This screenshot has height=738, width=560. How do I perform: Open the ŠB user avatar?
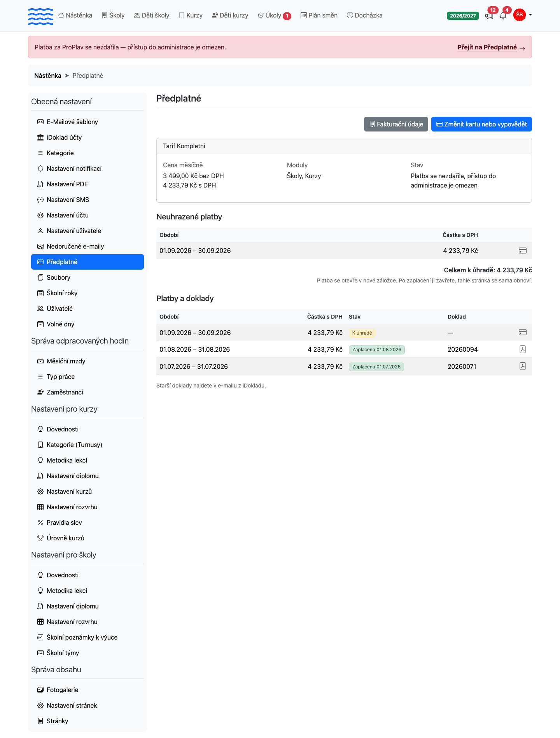(520, 15)
